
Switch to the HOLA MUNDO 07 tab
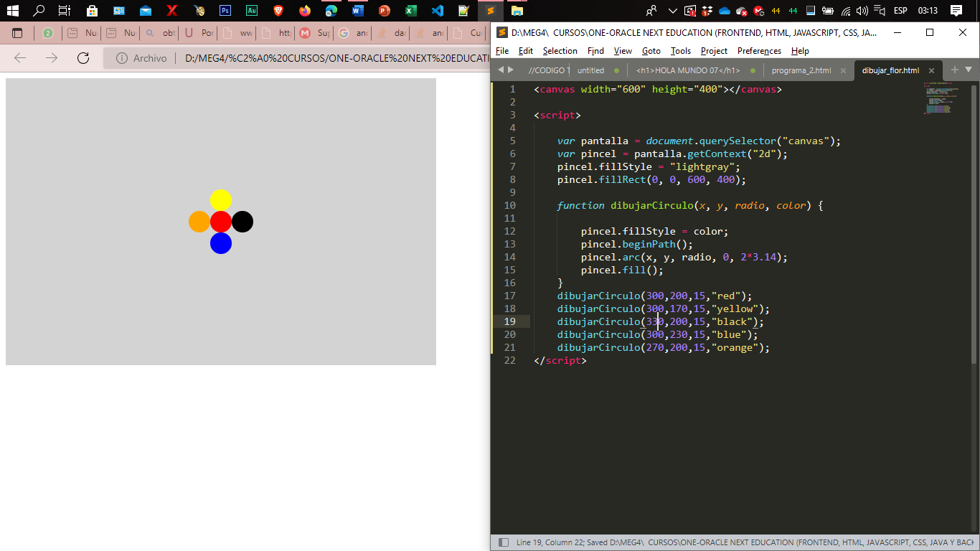(x=688, y=70)
